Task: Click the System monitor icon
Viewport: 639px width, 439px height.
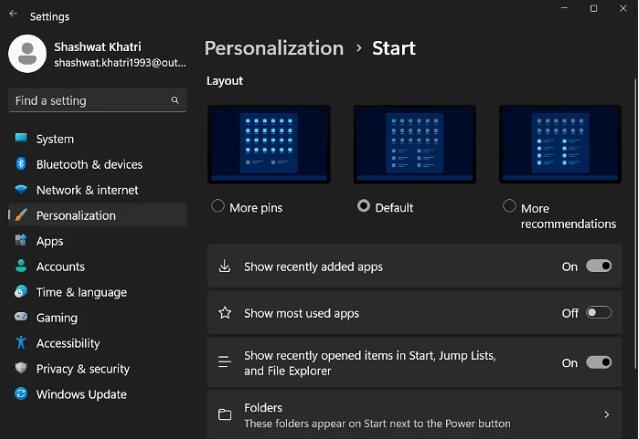Action: 21,138
